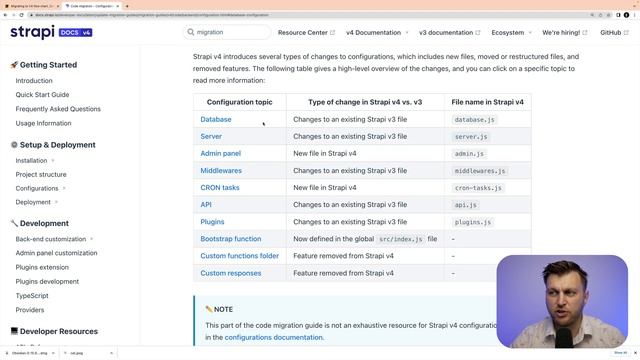Open the Middlewares link
Viewport: 640px width, 360px height.
click(x=221, y=171)
